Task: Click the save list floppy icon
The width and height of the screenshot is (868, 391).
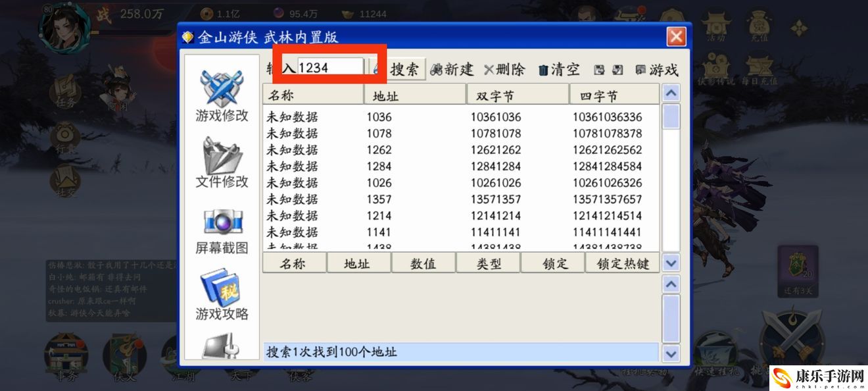Action: [599, 70]
